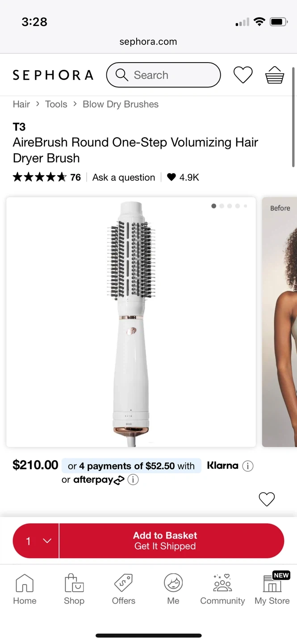Open the Loves heart icon in header

tap(243, 75)
